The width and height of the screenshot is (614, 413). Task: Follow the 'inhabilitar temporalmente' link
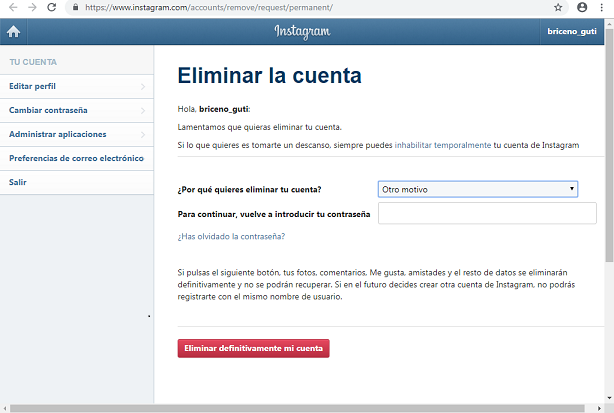pyautogui.click(x=442, y=145)
